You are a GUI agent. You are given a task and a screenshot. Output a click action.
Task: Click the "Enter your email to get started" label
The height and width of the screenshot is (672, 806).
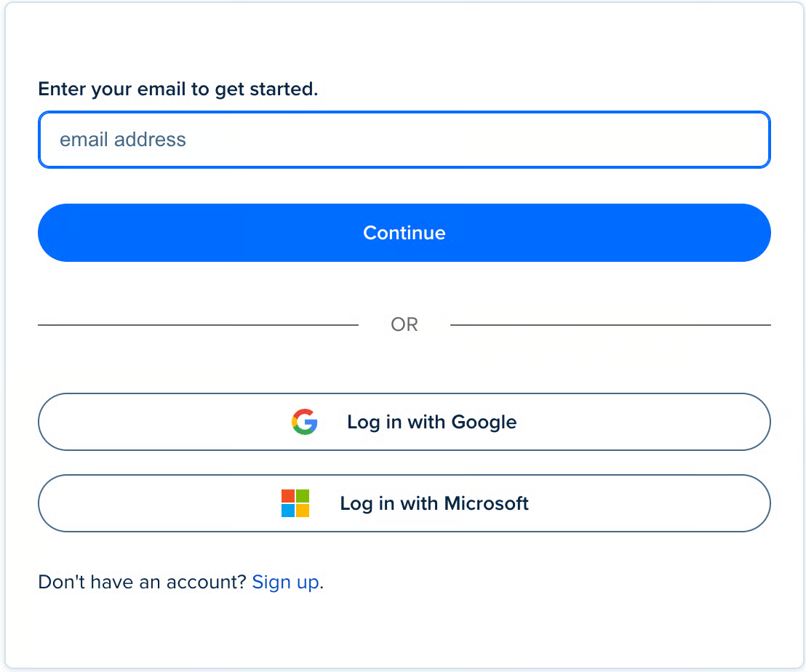(178, 89)
